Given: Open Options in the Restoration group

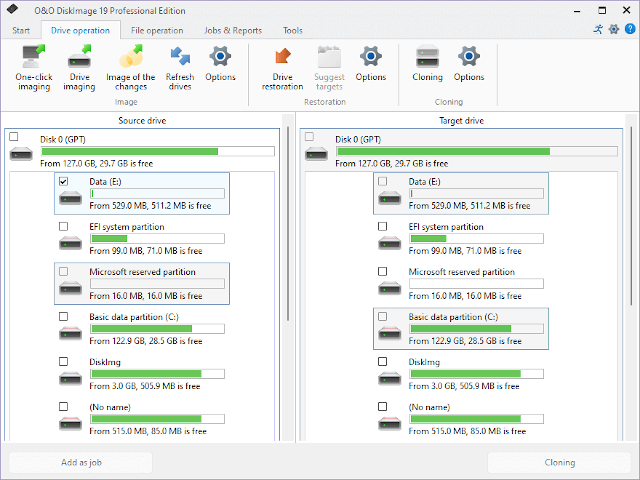Looking at the screenshot, I should (x=371, y=63).
